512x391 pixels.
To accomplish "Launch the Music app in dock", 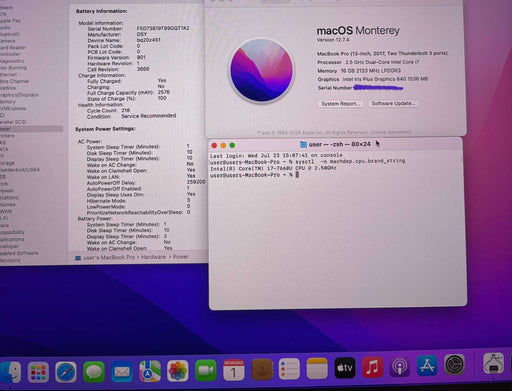I will [372, 367].
